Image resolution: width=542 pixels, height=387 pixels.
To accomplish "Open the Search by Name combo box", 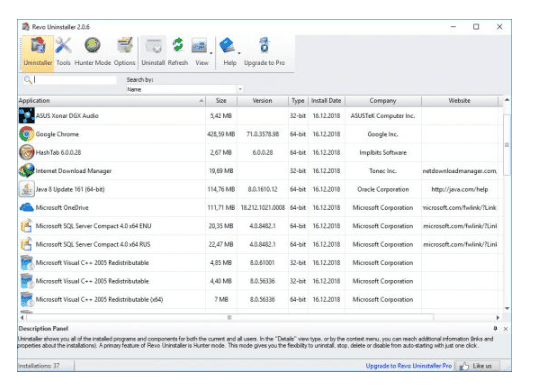I will point(185,89).
